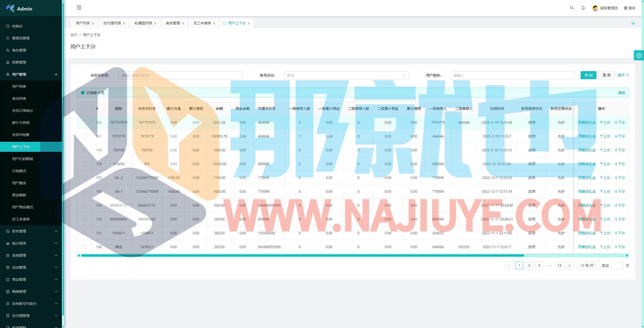Open the settings gear on right edge
Image resolution: width=644 pixels, height=328 pixels.
pos(639,56)
